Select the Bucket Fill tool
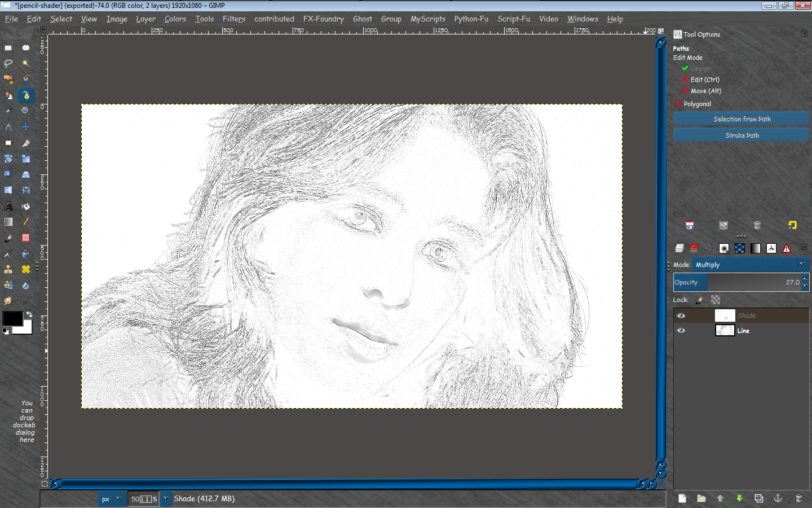This screenshot has height=508, width=812. (x=26, y=206)
